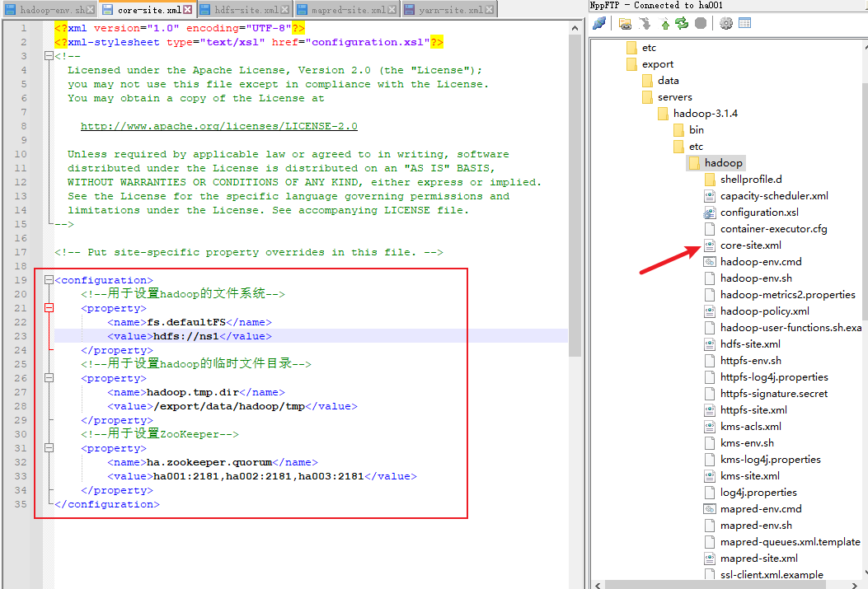This screenshot has width=868, height=589.
Task: Click the hadoop folder icon in tree
Action: point(693,162)
